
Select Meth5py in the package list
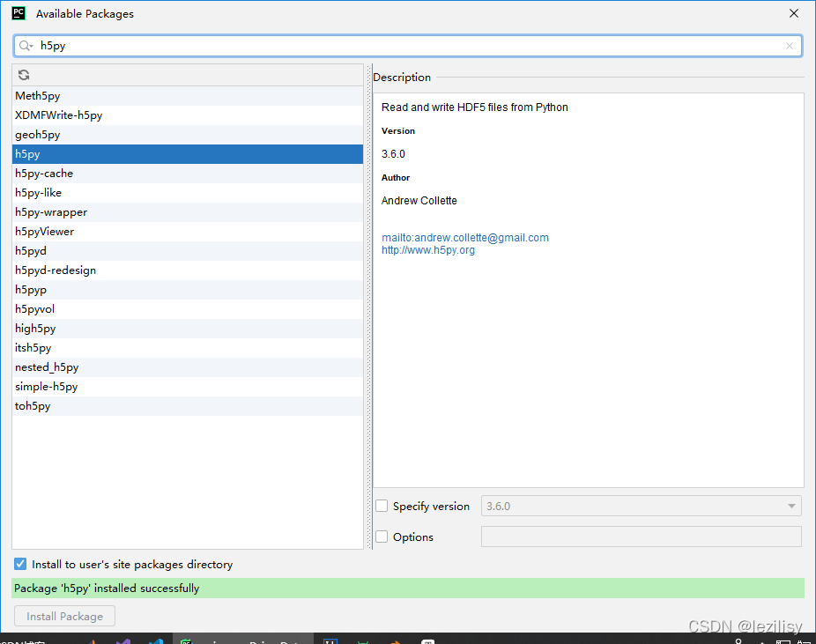pyautogui.click(x=188, y=96)
